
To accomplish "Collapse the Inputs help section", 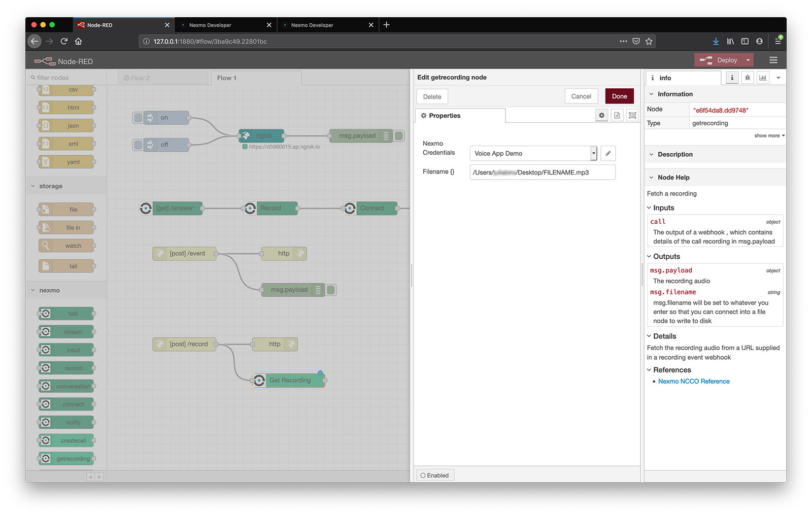I will pos(660,208).
